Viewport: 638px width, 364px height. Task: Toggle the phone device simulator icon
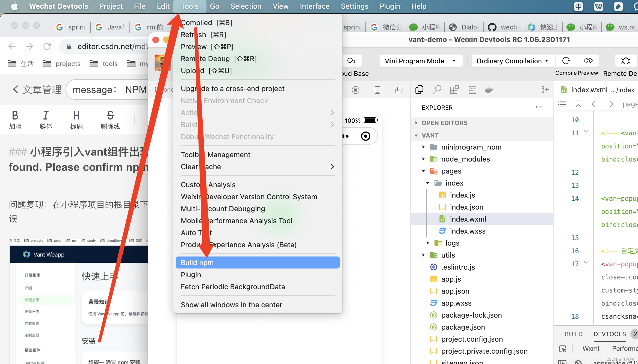(377, 90)
